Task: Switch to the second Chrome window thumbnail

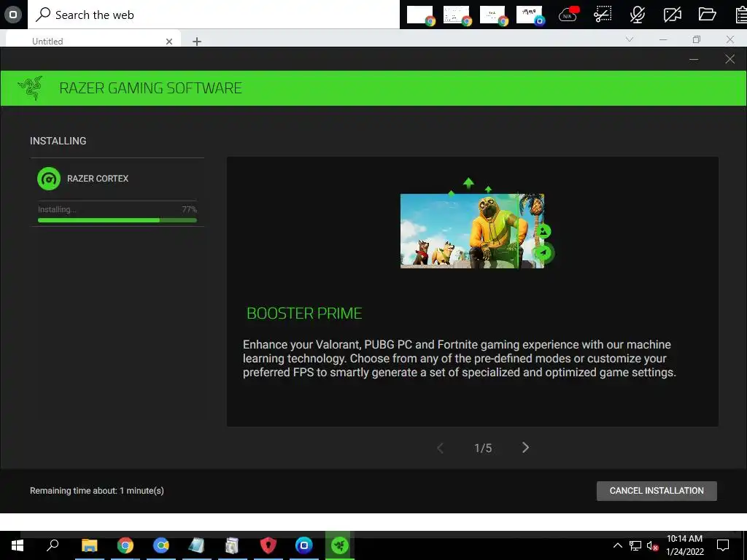Action: (457, 15)
